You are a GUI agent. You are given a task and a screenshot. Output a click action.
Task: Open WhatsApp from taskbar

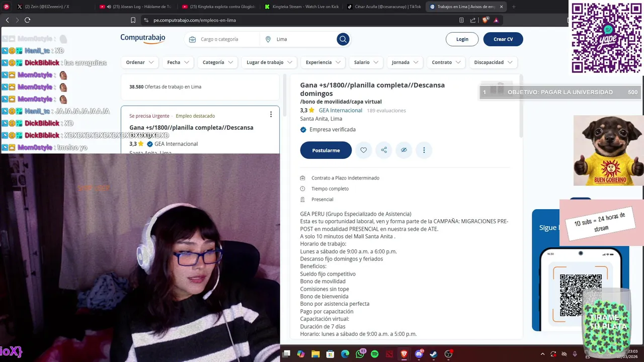(360, 354)
